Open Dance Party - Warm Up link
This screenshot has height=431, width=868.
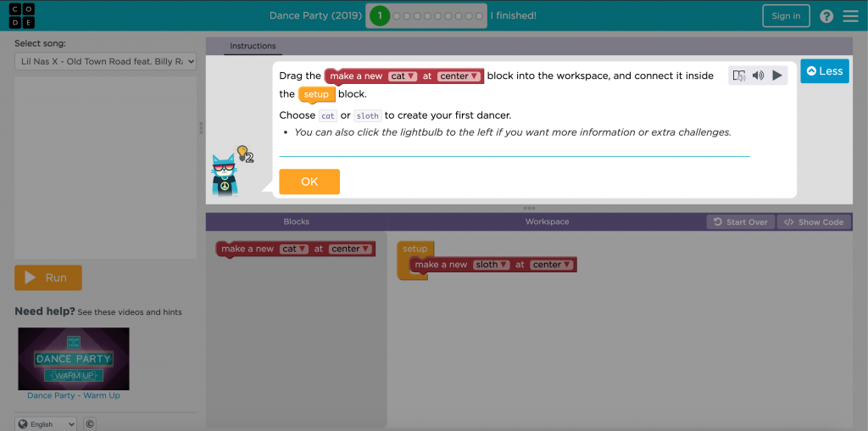(74, 395)
